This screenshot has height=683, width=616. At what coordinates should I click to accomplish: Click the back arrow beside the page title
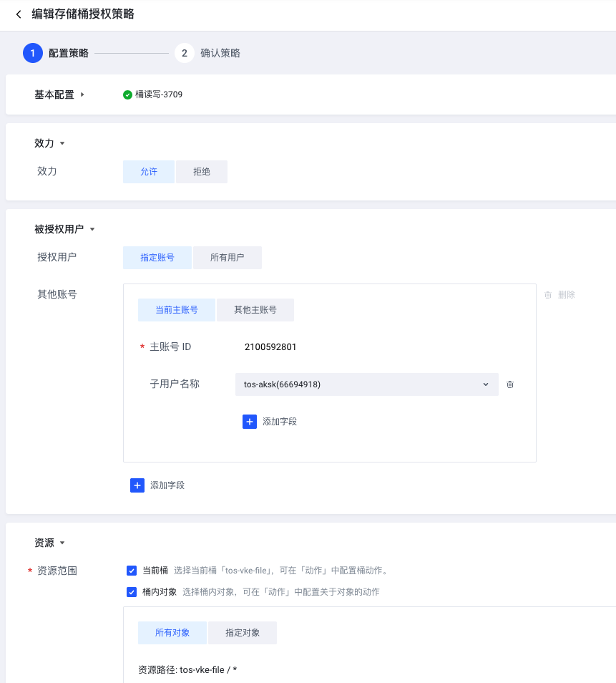(x=19, y=14)
